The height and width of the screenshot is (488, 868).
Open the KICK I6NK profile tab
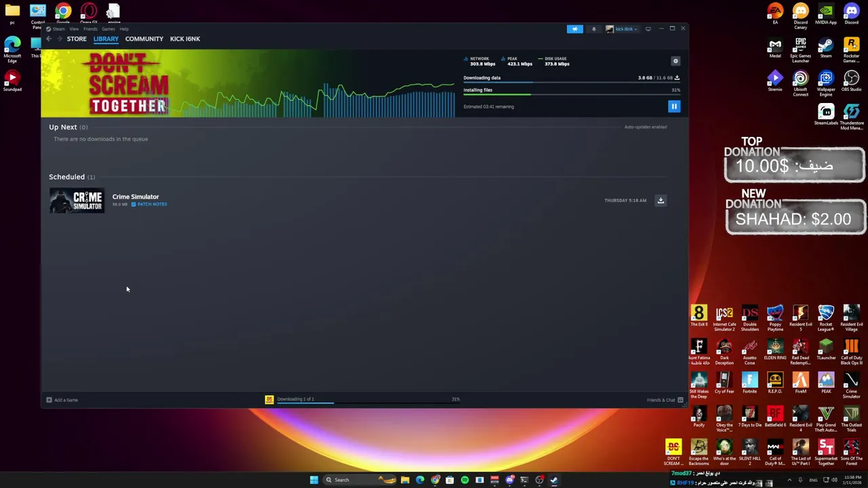(185, 39)
